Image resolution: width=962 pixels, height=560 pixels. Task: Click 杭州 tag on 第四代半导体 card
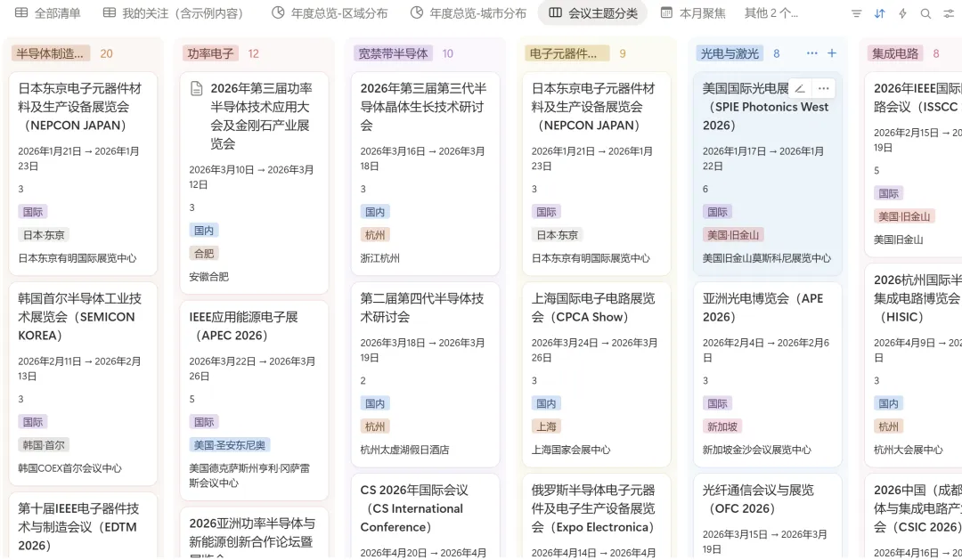pyautogui.click(x=375, y=426)
